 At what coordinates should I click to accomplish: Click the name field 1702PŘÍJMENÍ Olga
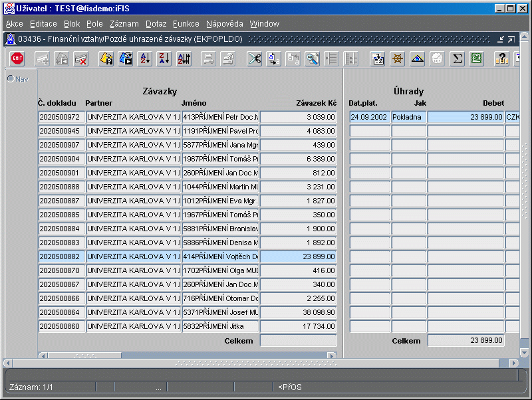click(x=221, y=270)
